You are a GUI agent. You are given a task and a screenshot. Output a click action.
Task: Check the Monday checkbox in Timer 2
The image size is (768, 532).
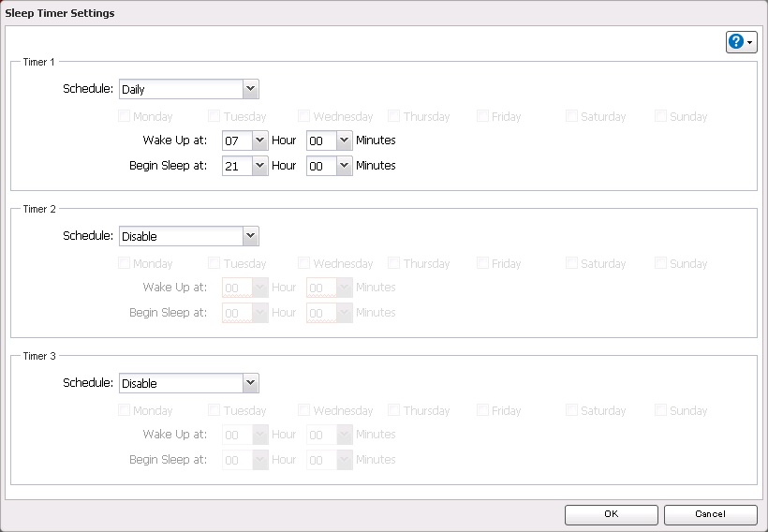point(125,264)
